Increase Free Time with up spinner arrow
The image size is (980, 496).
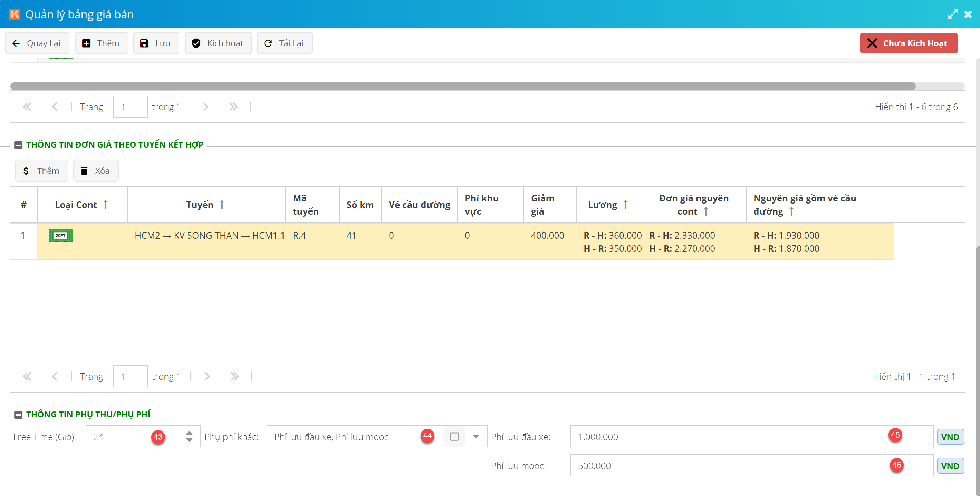pos(189,433)
